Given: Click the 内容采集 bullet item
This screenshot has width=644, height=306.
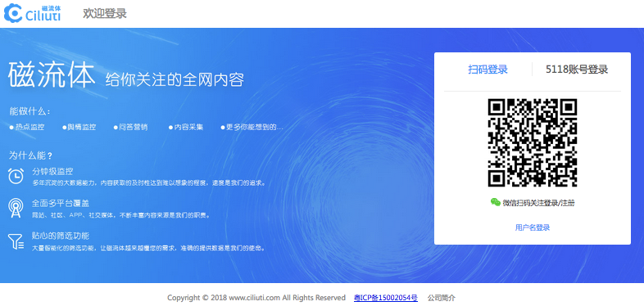Looking at the screenshot, I should tap(186, 127).
